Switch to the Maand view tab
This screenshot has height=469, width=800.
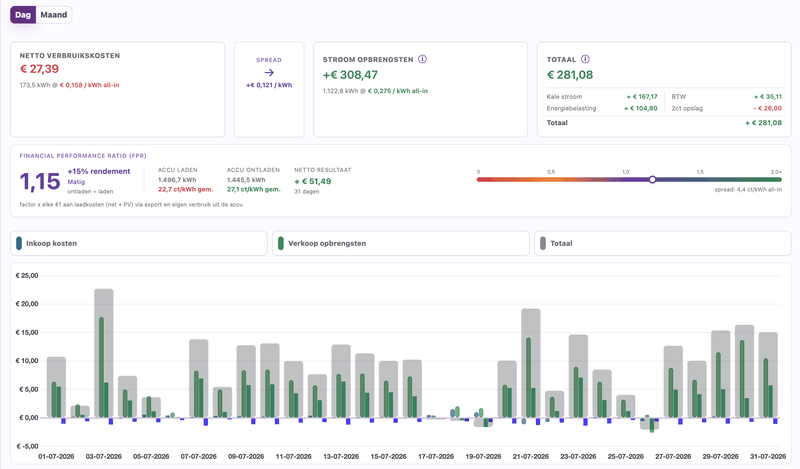[54, 15]
